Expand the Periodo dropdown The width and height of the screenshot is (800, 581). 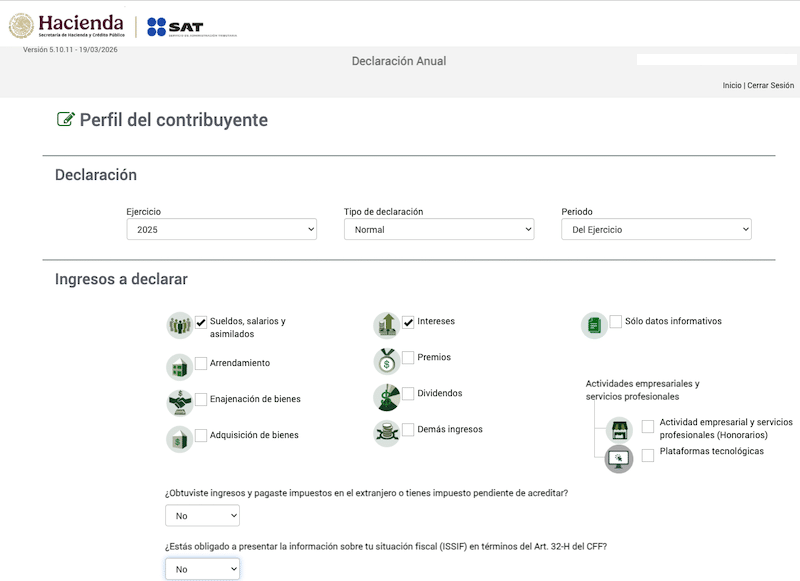click(656, 230)
